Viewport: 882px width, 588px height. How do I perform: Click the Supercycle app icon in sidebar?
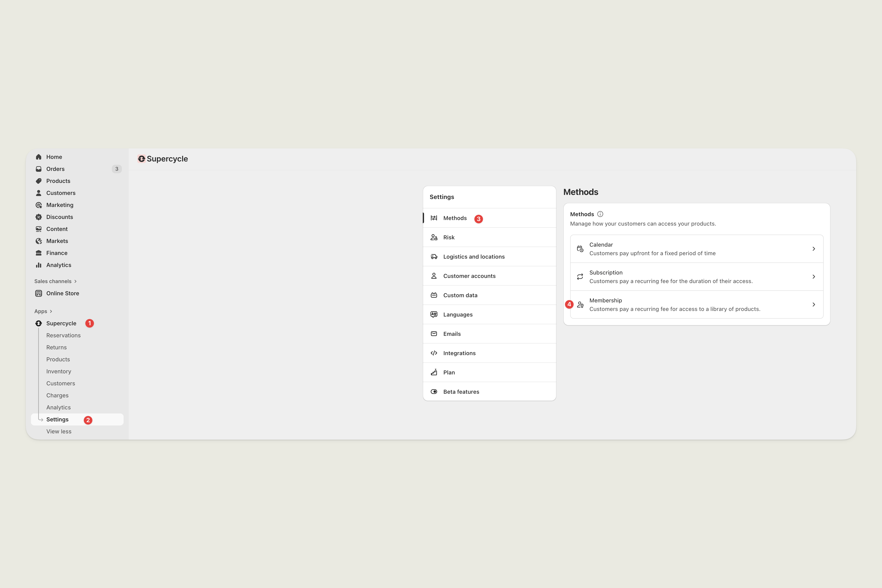point(39,323)
